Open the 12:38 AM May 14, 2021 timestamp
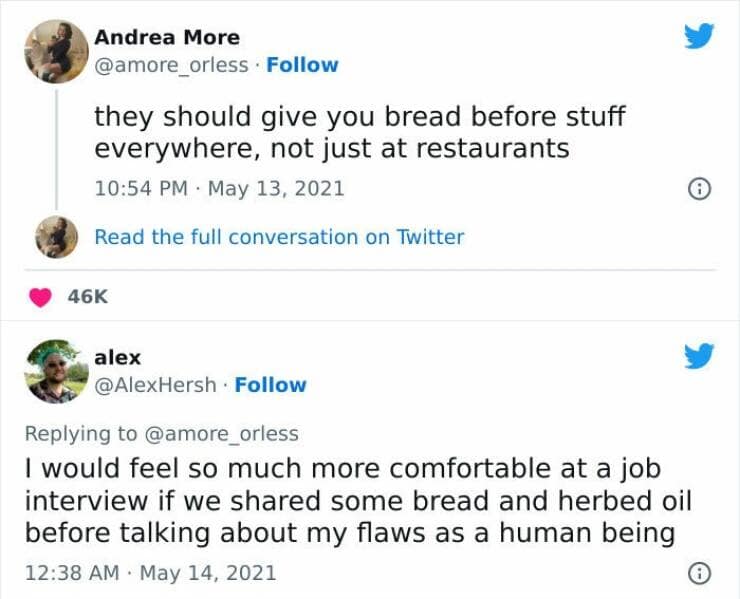The width and height of the screenshot is (740, 599). [x=149, y=574]
